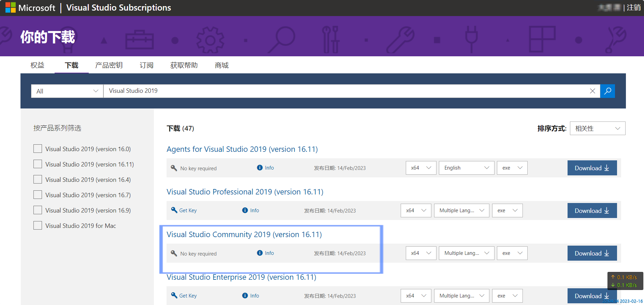Click the 注销 sign-out link

tap(634, 8)
